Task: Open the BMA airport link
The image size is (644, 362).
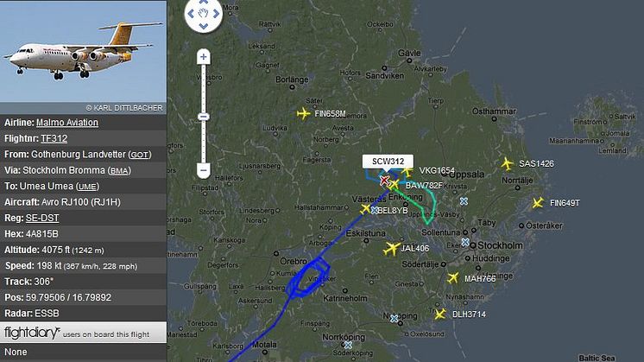Action: 119,171
